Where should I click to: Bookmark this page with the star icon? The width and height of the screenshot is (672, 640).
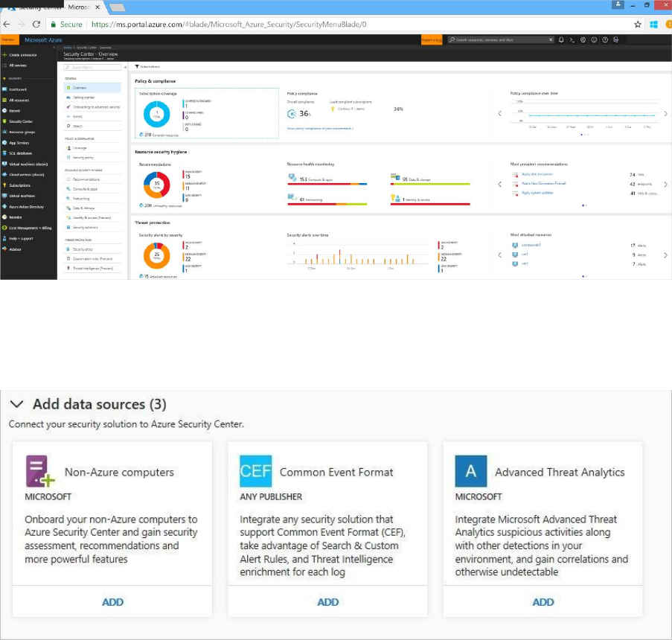pyautogui.click(x=638, y=25)
